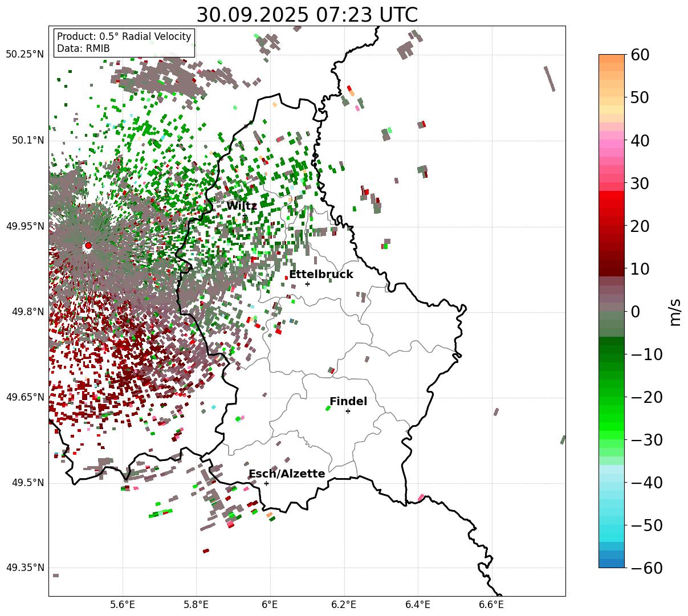Screen dimensions: 688x616
Task: Click the cross marker below Findel
Action: 348,411
